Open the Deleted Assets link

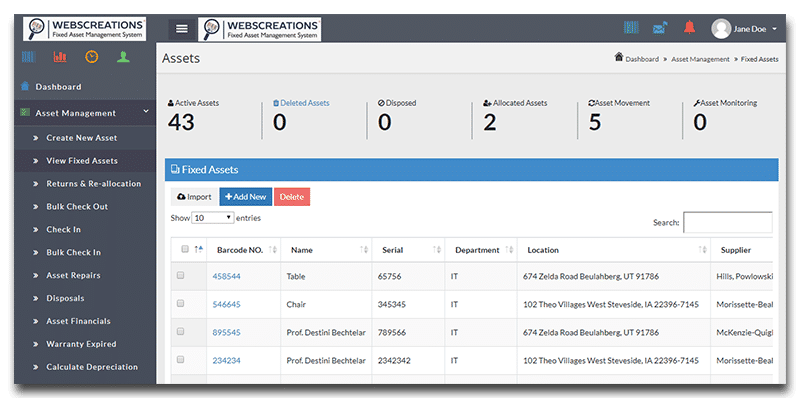302,103
